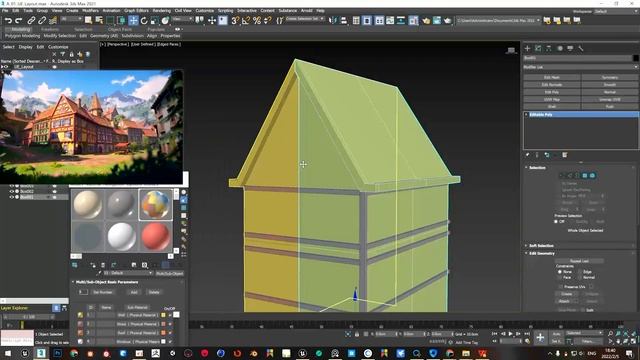This screenshot has width=640, height=360.
Task: Activate the Select and Scale tool
Action: pos(154,20)
